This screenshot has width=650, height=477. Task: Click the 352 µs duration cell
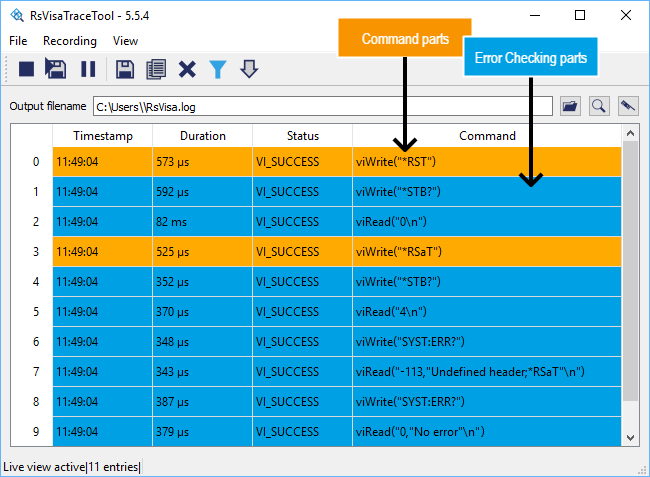pos(203,282)
